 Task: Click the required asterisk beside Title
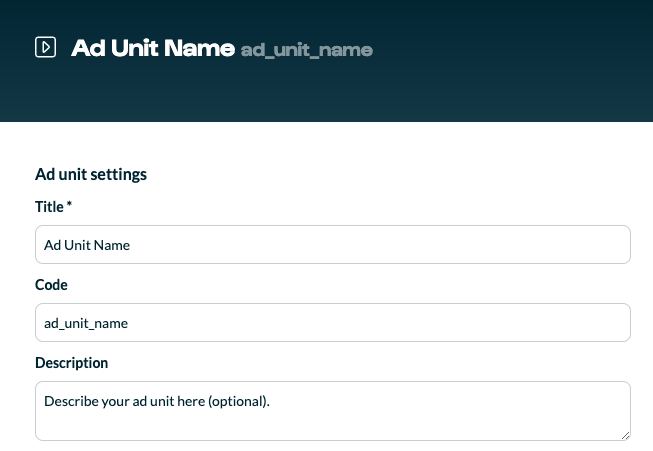click(x=69, y=204)
